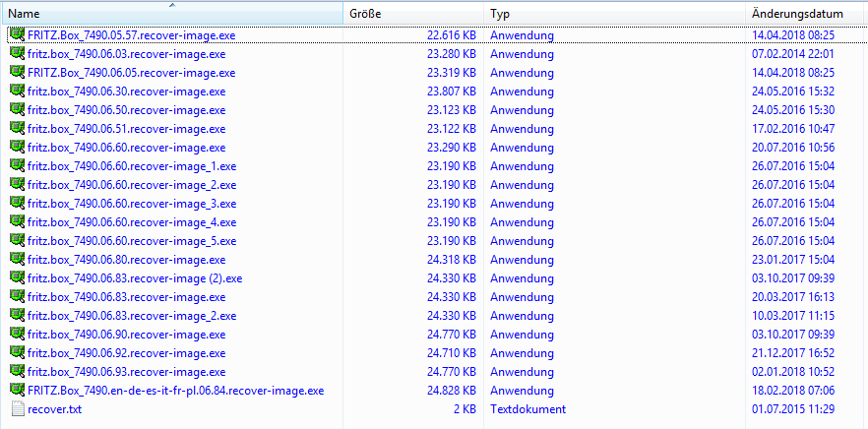
Task: Click the size value 22.616 KB
Action: point(452,35)
